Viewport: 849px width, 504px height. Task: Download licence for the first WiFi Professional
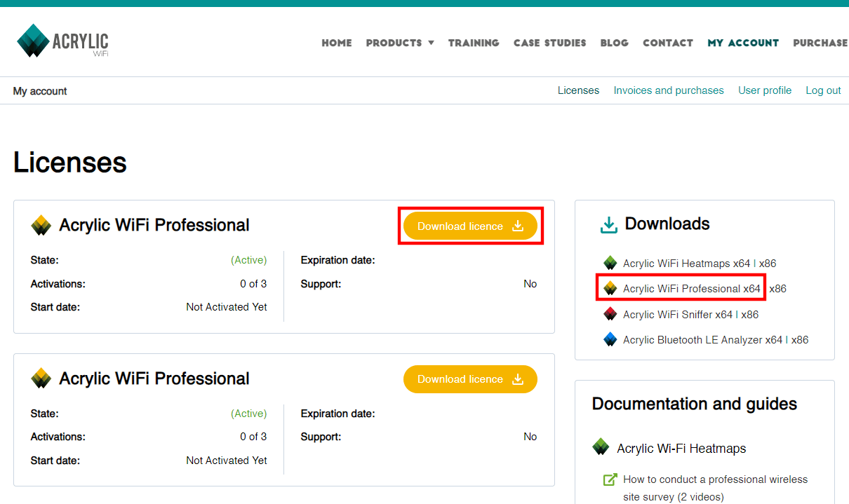point(470,226)
